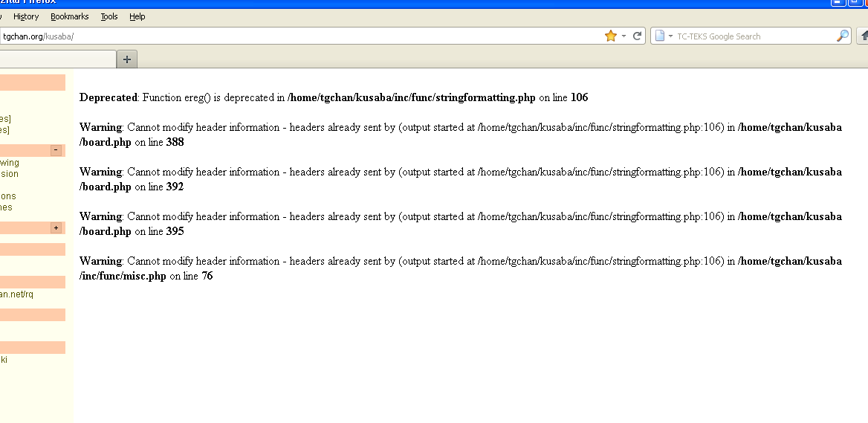Click the TC-TEKS Google Search field

[x=751, y=36]
